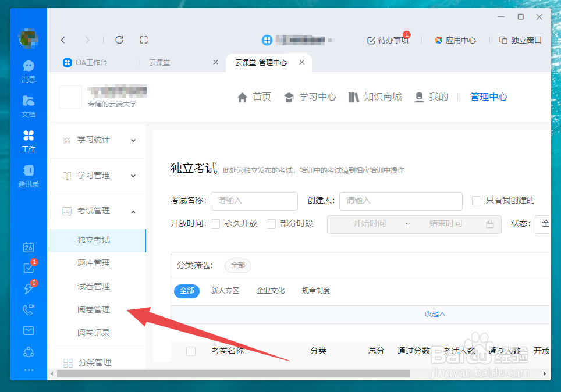Screen dimensions: 561x392
Task: Switch to the 云课堂 tab
Action: [159, 62]
